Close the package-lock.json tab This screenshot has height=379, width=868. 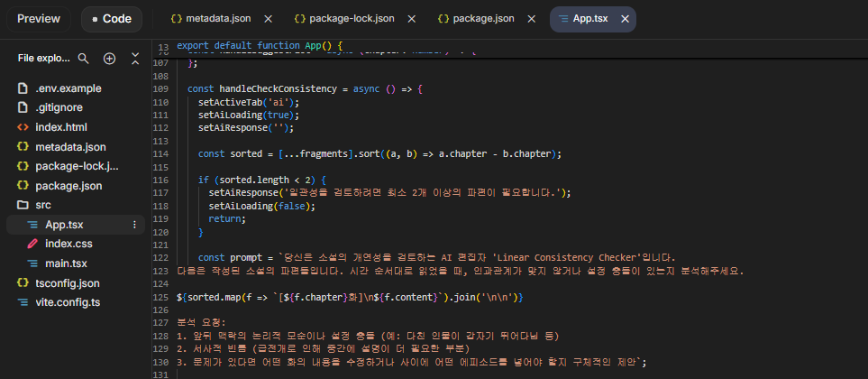point(411,19)
